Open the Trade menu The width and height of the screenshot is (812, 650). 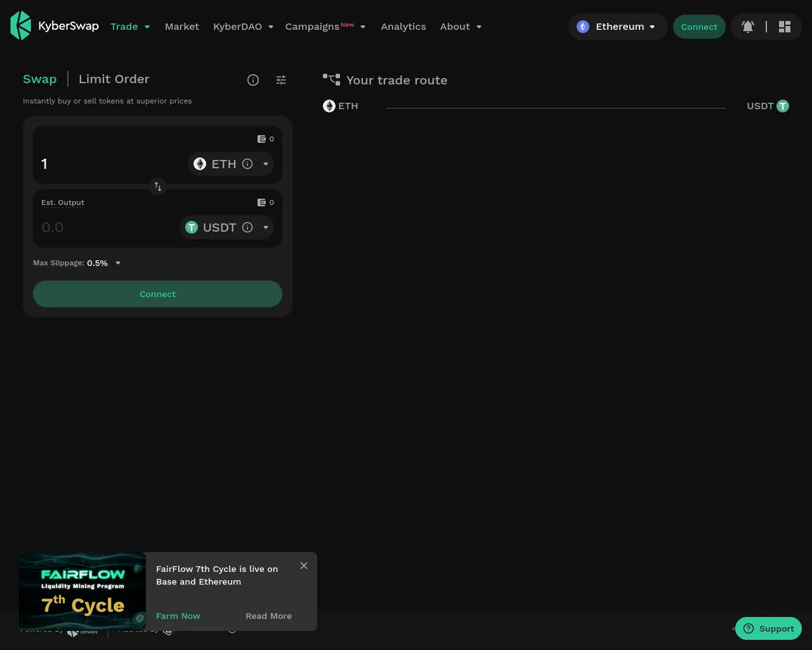[x=130, y=27]
